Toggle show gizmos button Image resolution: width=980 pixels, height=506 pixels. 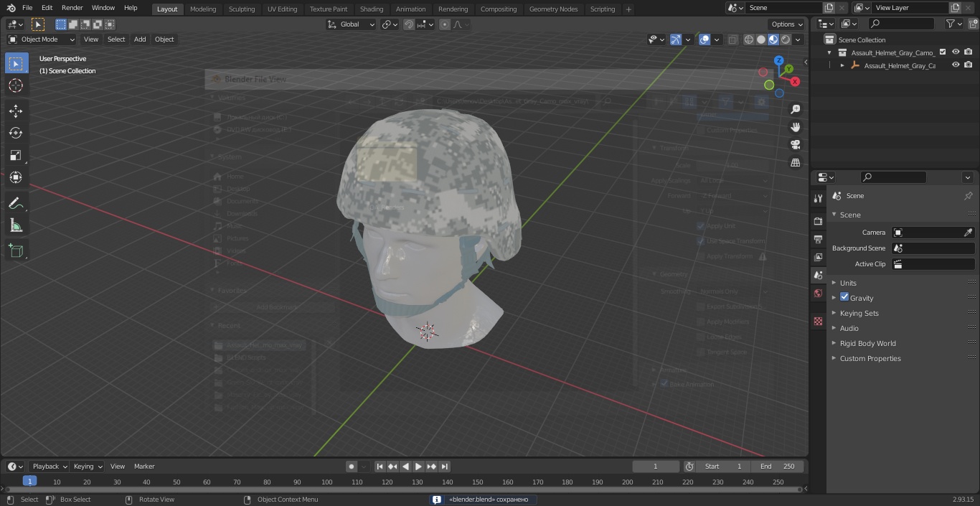(676, 39)
